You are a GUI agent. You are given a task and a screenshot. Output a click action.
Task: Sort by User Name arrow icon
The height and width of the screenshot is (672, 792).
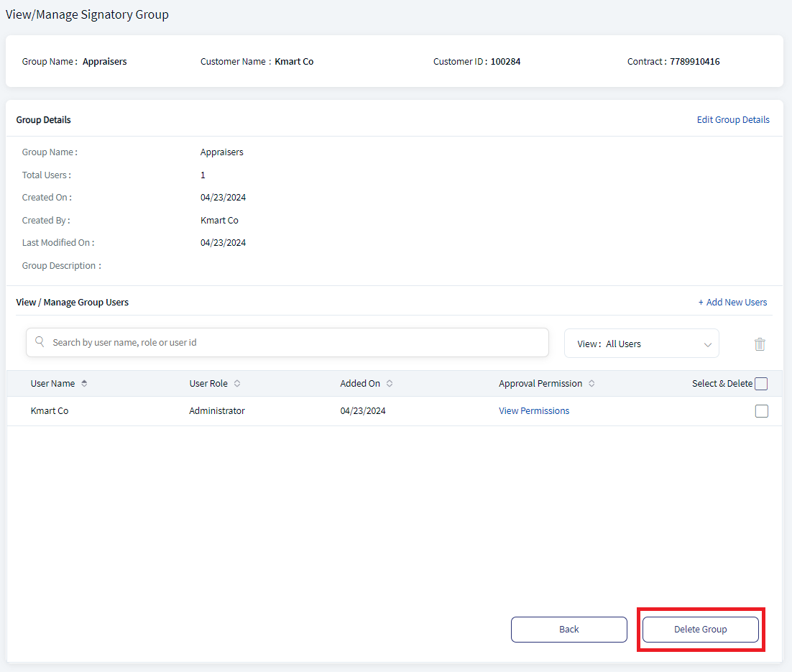[x=84, y=384]
